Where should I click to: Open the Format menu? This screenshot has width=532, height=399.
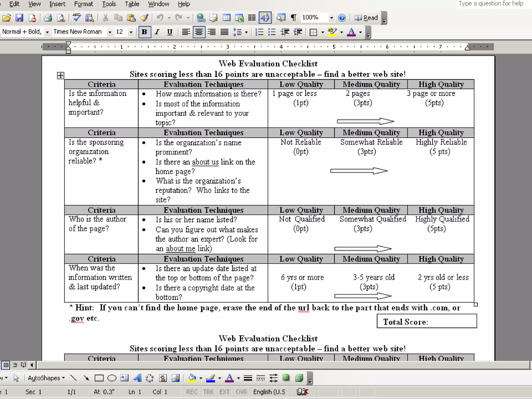point(83,4)
